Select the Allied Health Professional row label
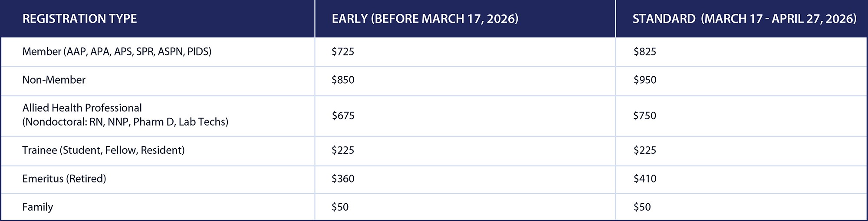868x221 pixels. 82,108
